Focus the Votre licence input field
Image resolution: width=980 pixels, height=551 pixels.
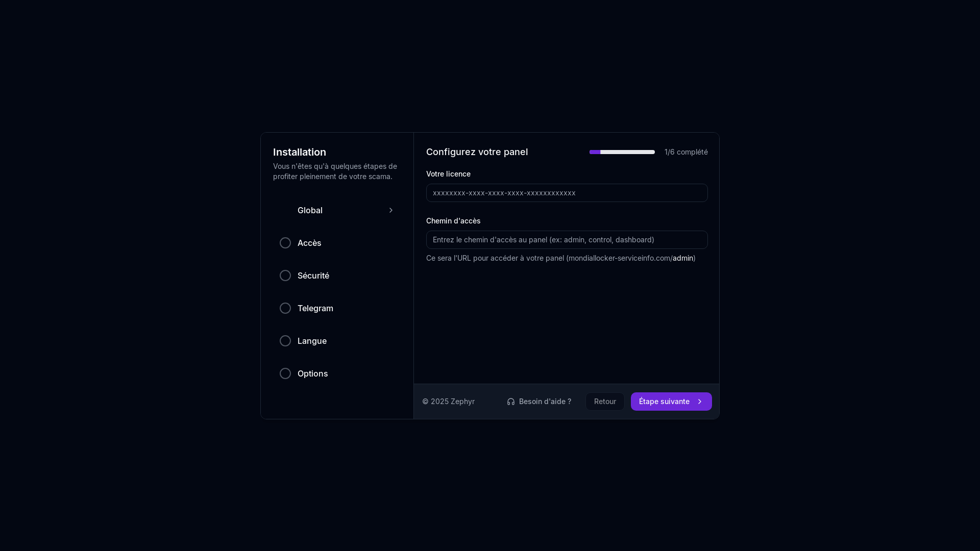[x=567, y=193]
